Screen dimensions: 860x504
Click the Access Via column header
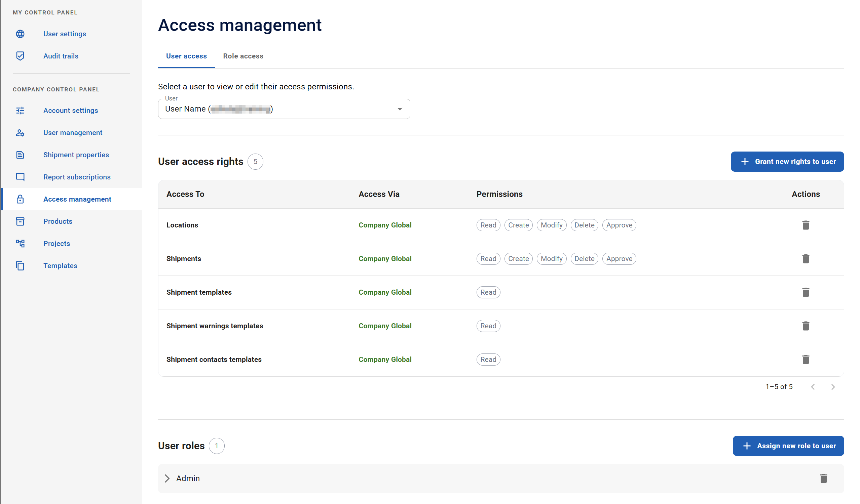379,194
